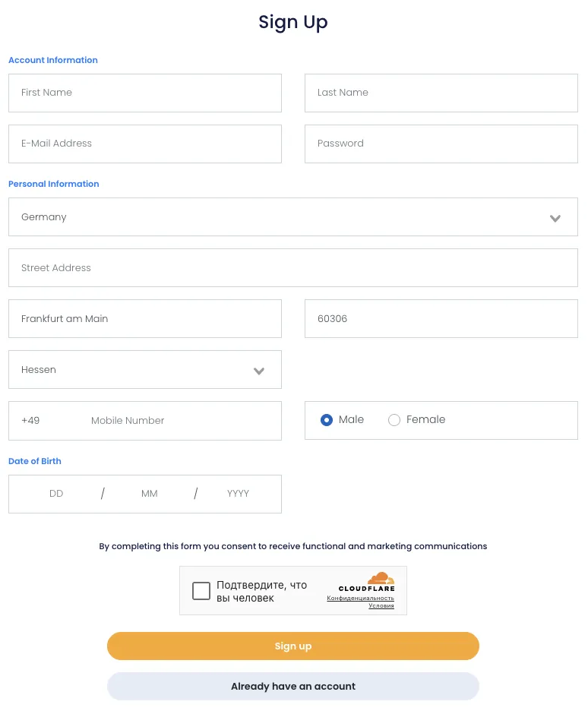Expand the Hessen state dropdown arrow
The image size is (588, 714).
point(259,371)
